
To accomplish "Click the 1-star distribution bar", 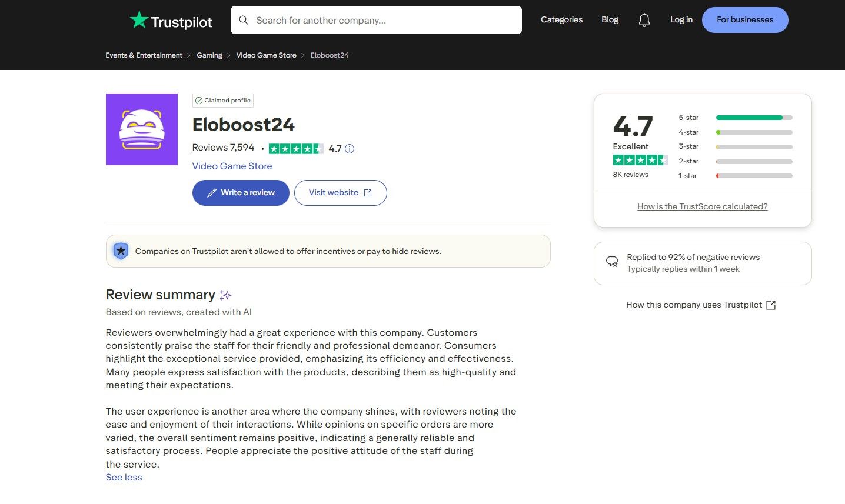I will [x=754, y=175].
